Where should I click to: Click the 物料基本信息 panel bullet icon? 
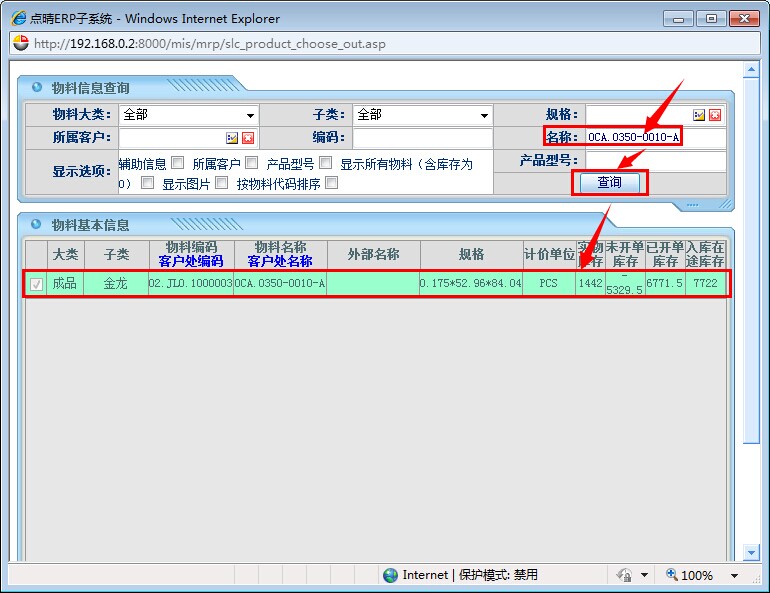click(36, 224)
